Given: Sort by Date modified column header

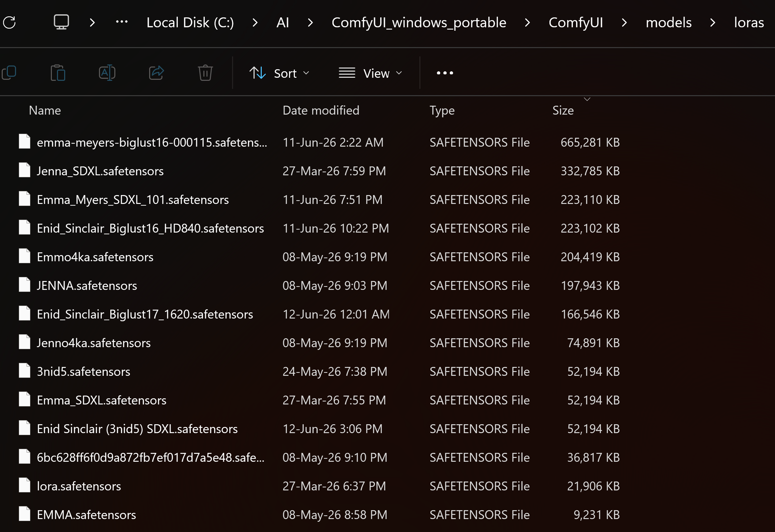Looking at the screenshot, I should tap(321, 110).
